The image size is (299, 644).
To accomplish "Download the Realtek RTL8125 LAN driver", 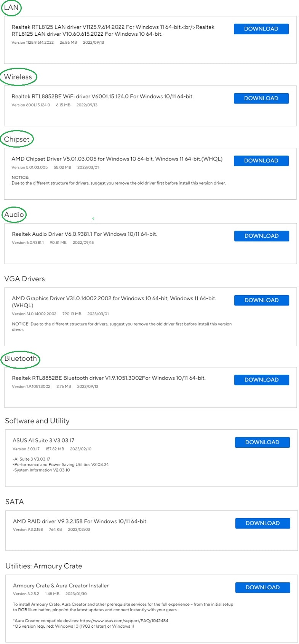I will (x=261, y=29).
